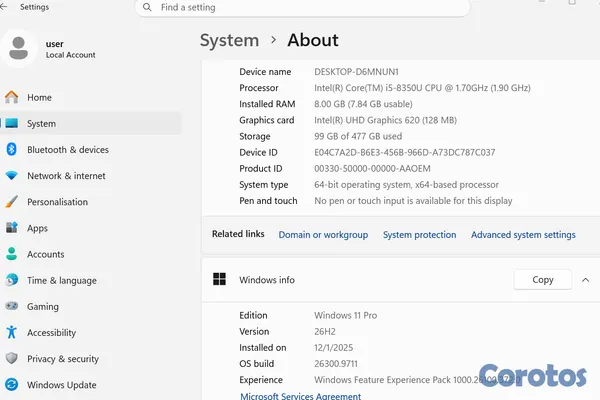Open the Windows Update sync icon

tap(11, 384)
